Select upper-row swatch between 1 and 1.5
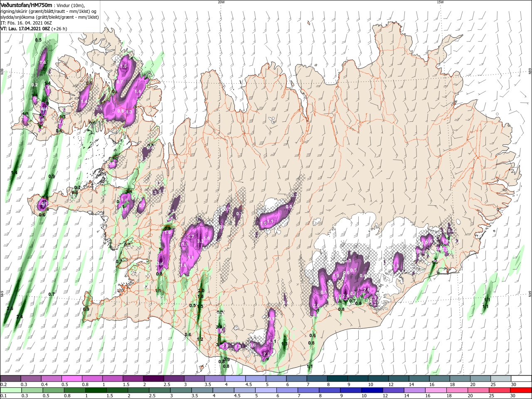 [112, 379]
